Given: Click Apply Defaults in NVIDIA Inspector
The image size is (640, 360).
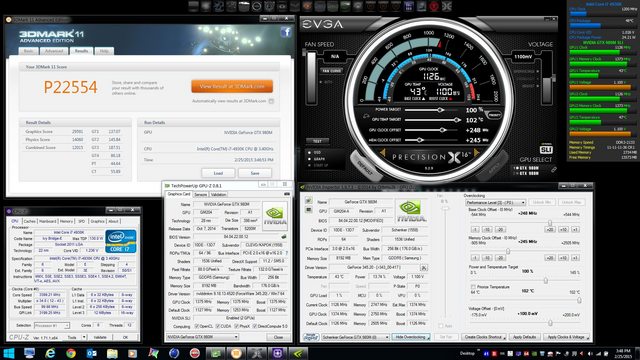Looking at the screenshot, I should click(524, 337).
